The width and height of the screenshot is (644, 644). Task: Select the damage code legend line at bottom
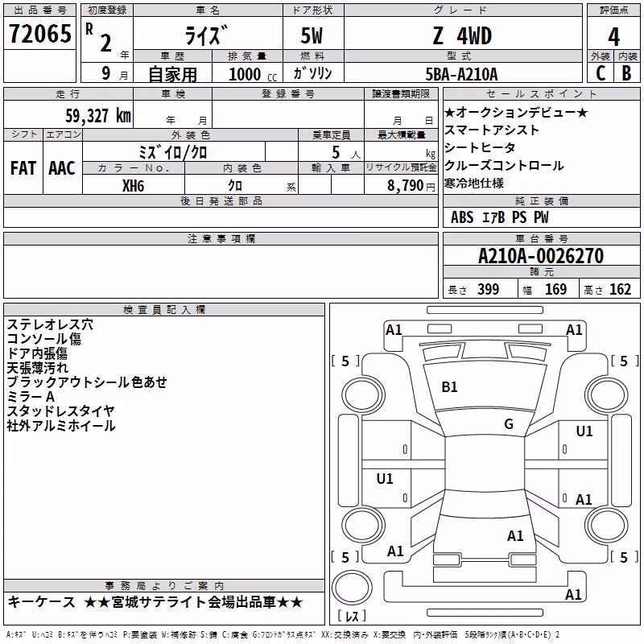point(283,634)
